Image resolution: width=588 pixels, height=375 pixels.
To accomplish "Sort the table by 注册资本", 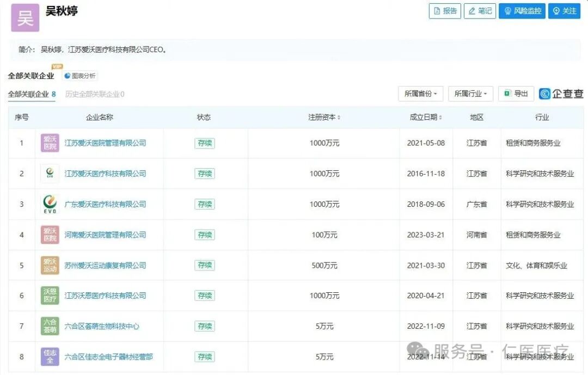I will click(x=324, y=118).
